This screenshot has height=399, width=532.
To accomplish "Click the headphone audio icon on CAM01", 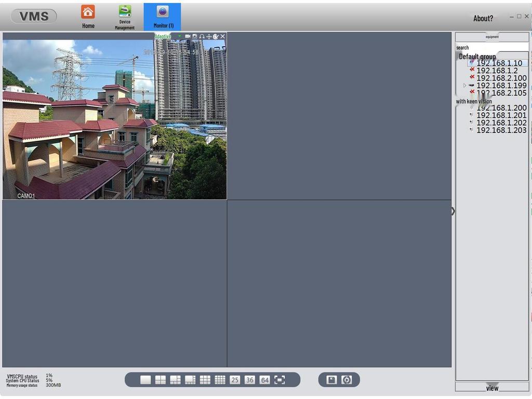I will point(202,36).
